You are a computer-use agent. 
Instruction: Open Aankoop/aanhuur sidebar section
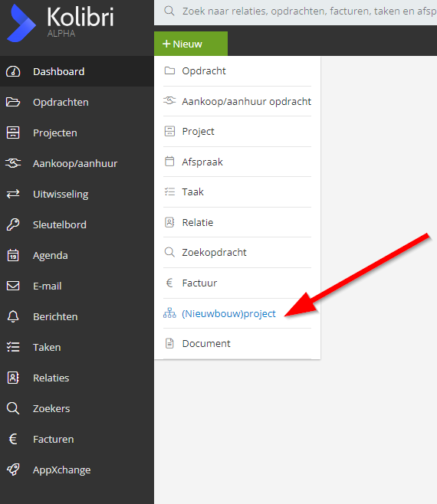coord(77,163)
